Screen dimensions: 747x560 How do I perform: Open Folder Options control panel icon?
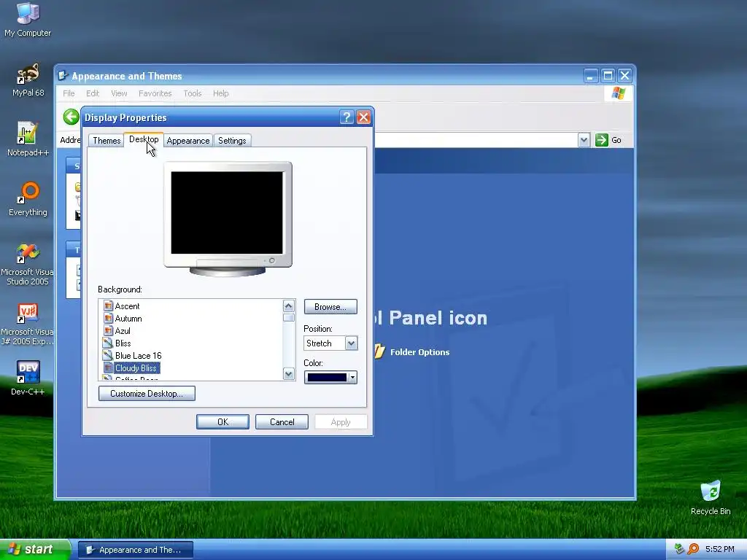[x=413, y=352]
